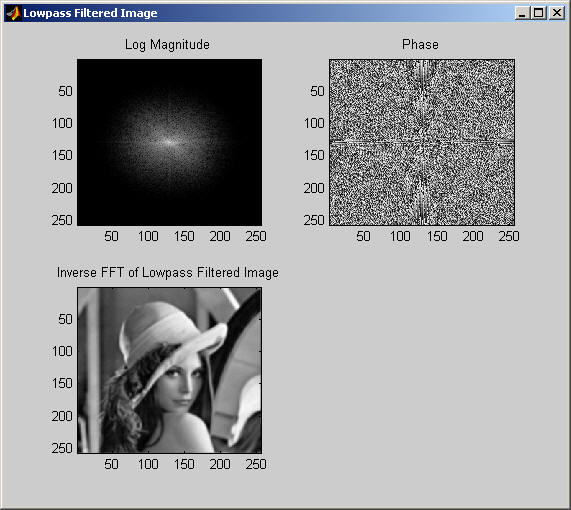The image size is (571, 510).
Task: Click x-axis label 150 under Phase plot
Action: [x=437, y=236]
